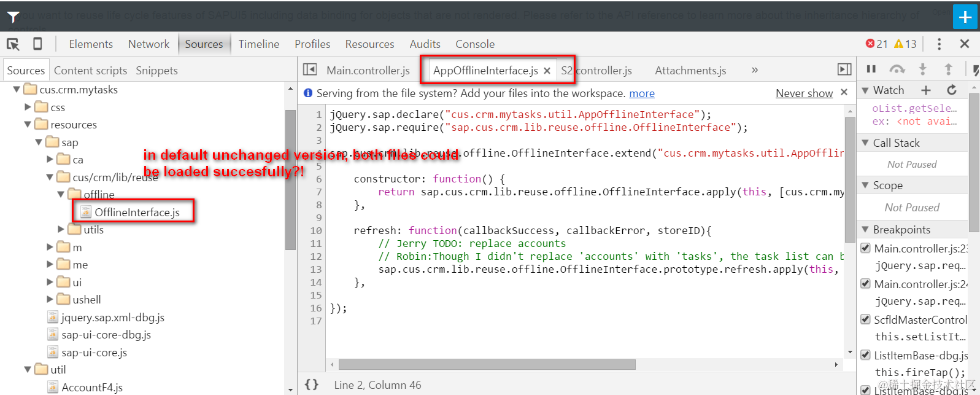Expand the css folder

point(28,107)
